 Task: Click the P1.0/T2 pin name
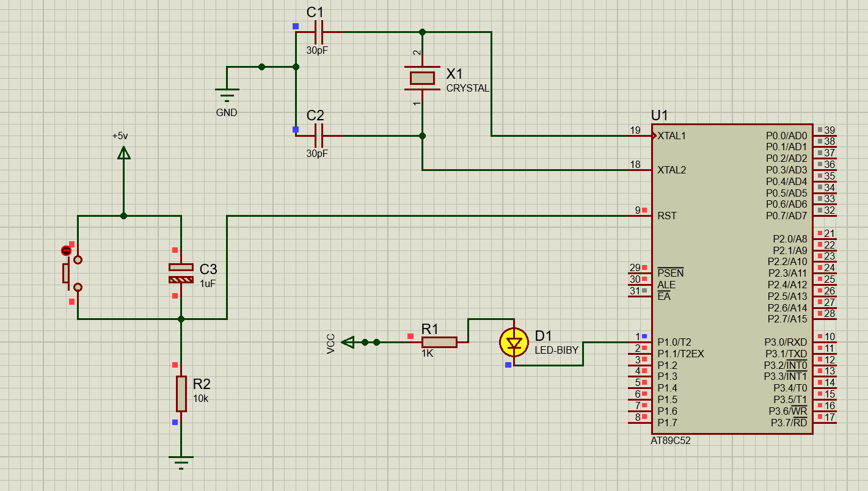[674, 342]
